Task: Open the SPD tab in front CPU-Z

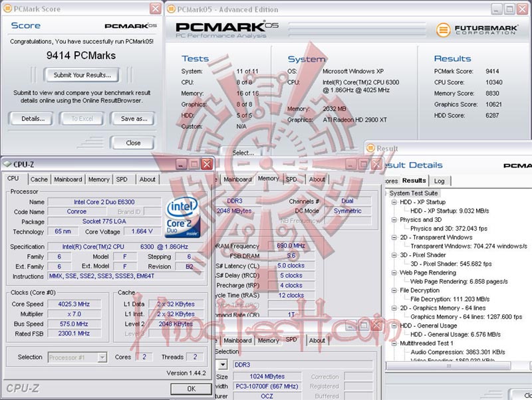Action: (122, 179)
